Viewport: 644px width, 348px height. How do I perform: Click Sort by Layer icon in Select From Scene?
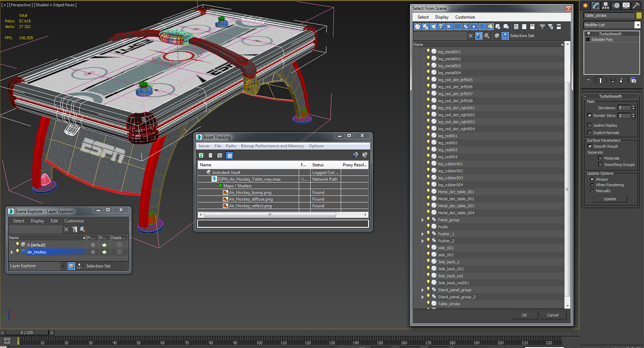click(497, 36)
